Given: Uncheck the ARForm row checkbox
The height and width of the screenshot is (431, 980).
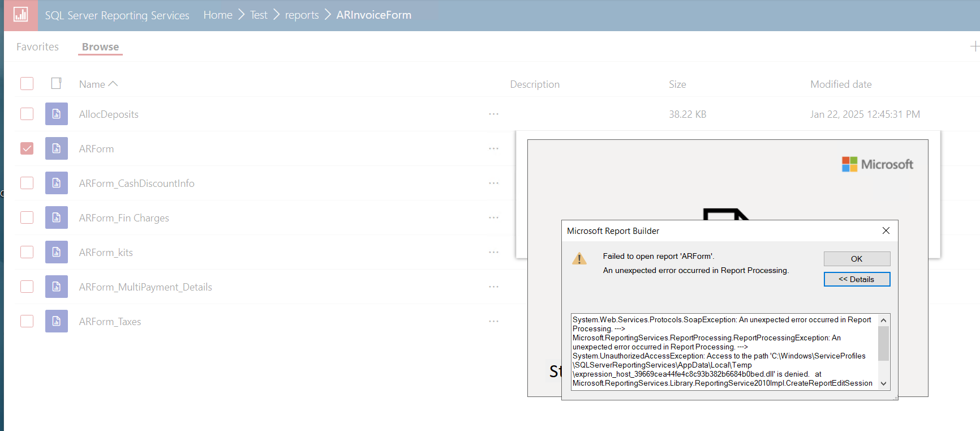Looking at the screenshot, I should pyautogui.click(x=27, y=148).
